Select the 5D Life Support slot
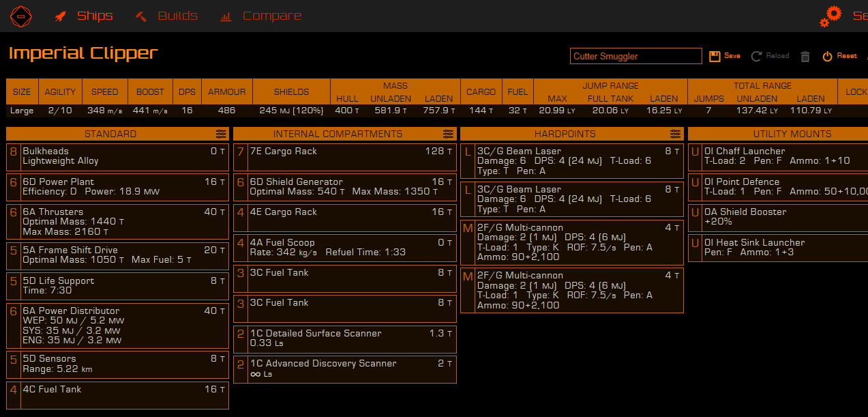 117,286
